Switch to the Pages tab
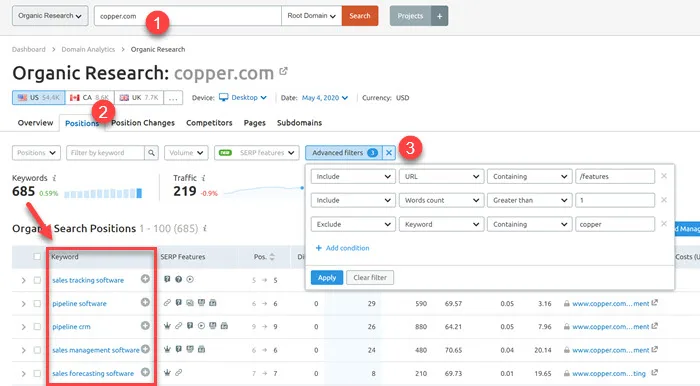Viewport: 700px width, 386px height. click(x=254, y=123)
